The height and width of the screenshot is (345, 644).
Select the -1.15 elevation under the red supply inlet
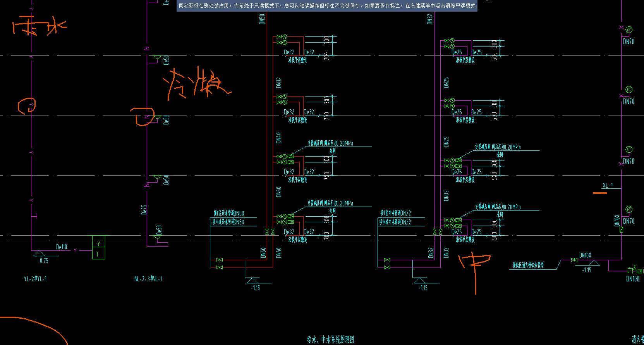(255, 288)
